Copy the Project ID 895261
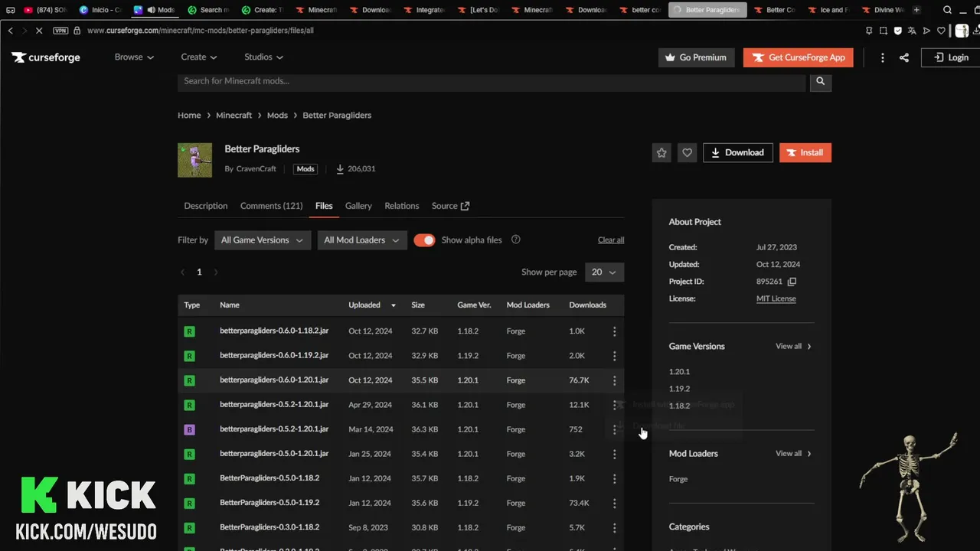Image resolution: width=980 pixels, height=551 pixels. click(792, 282)
